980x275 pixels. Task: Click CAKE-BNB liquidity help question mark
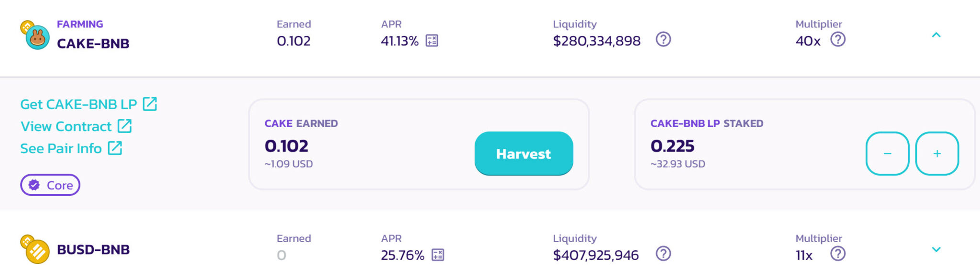[x=663, y=39]
